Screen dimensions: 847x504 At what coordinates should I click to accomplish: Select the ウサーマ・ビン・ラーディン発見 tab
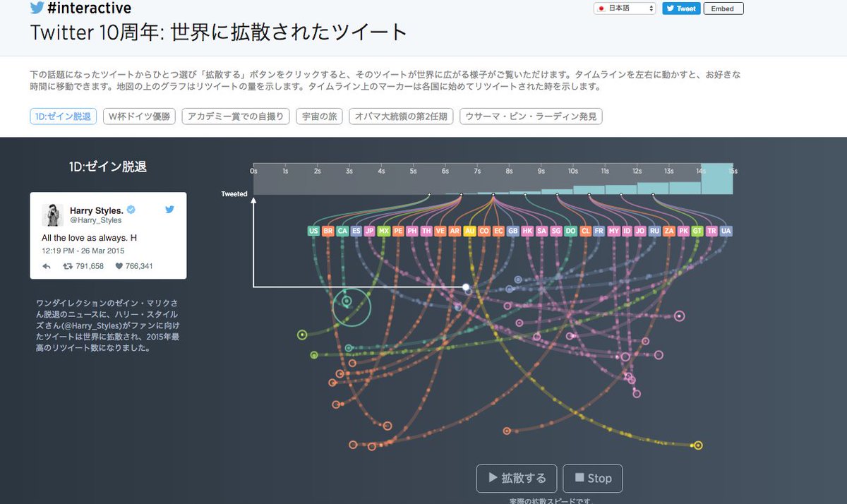[531, 116]
